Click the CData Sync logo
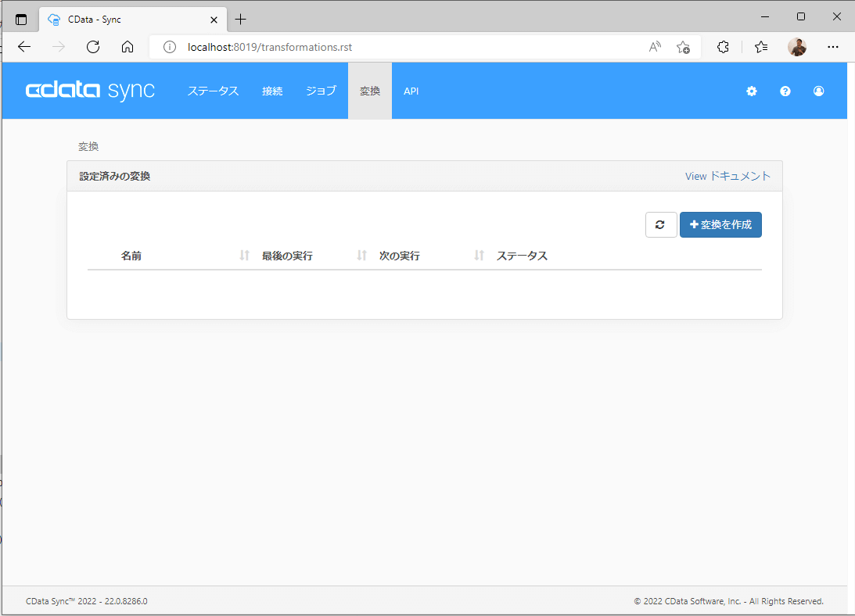This screenshot has width=855, height=616. click(91, 91)
